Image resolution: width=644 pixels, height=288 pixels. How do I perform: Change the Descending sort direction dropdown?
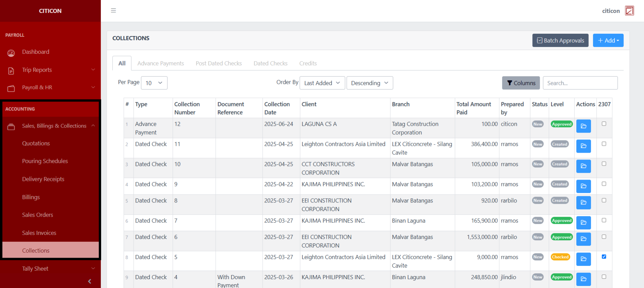(369, 83)
